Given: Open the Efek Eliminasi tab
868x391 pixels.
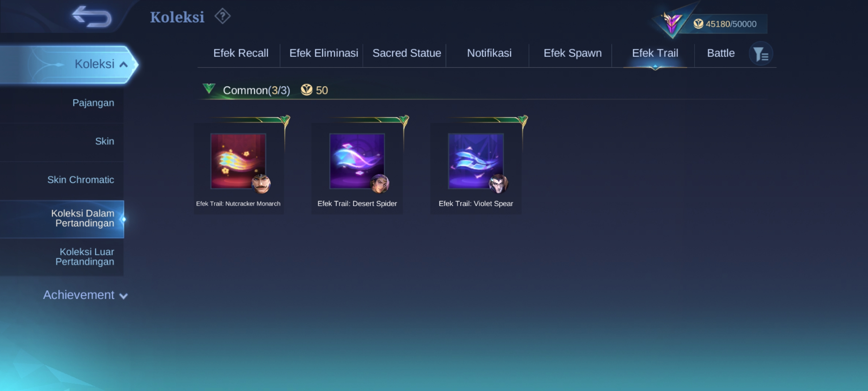Looking at the screenshot, I should tap(324, 53).
